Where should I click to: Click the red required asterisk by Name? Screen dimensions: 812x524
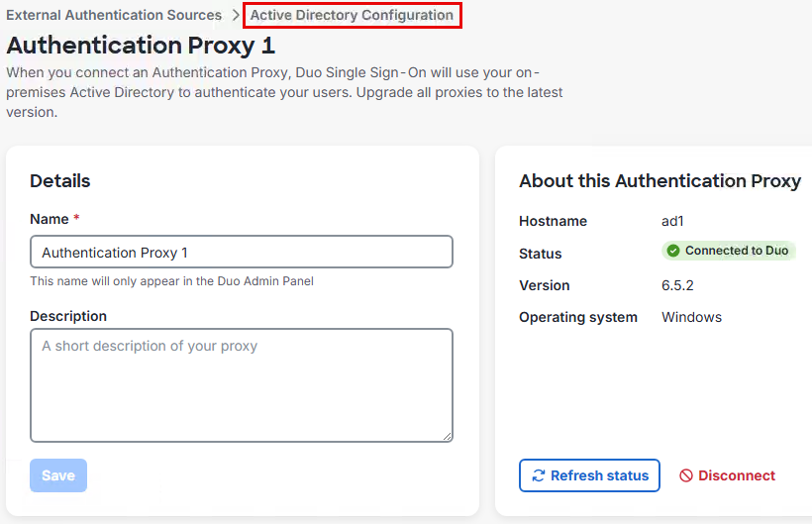[76, 219]
